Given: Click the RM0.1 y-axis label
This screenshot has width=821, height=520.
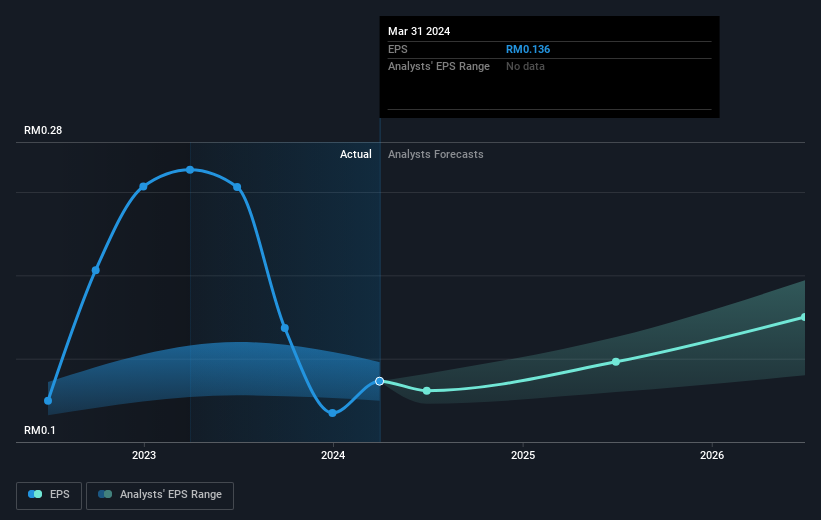Looking at the screenshot, I should click(x=40, y=430).
